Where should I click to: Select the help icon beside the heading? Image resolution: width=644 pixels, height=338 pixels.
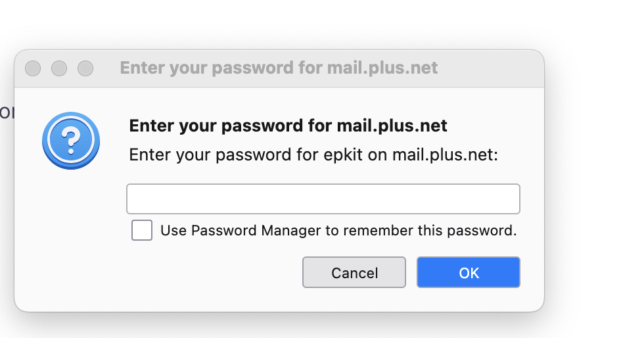pos(70,140)
